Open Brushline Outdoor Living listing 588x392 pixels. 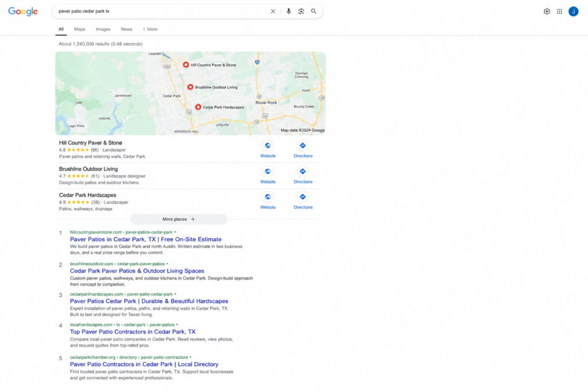click(88, 169)
